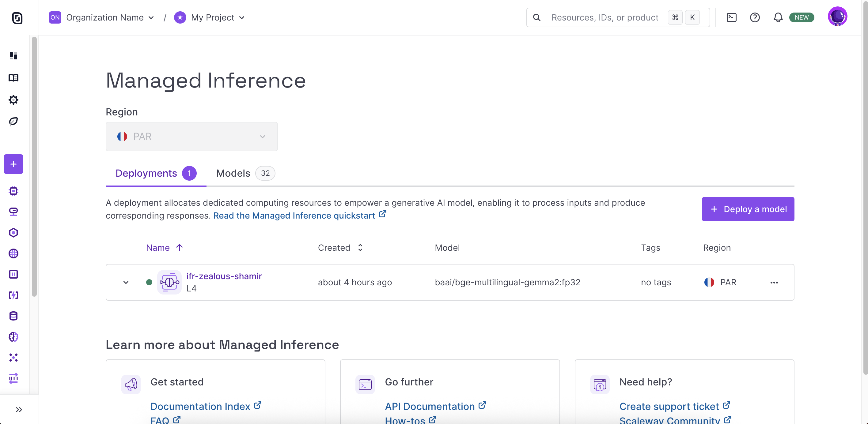Open the dashboard icon in sidebar
This screenshot has width=868, height=424.
click(13, 56)
